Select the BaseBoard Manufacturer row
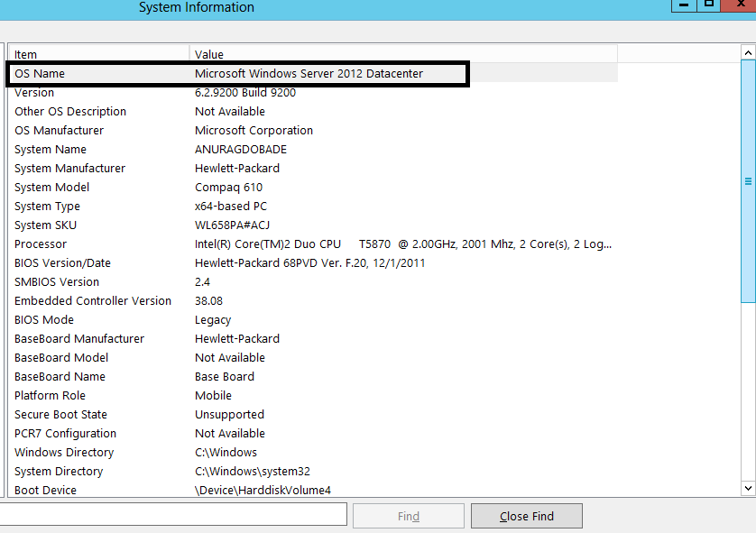The image size is (756, 533). [313, 338]
